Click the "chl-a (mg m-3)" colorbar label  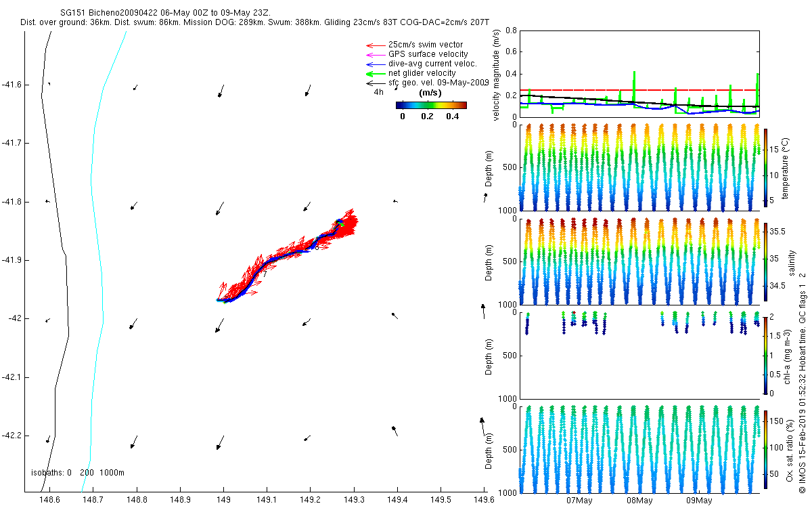[x=788, y=356]
